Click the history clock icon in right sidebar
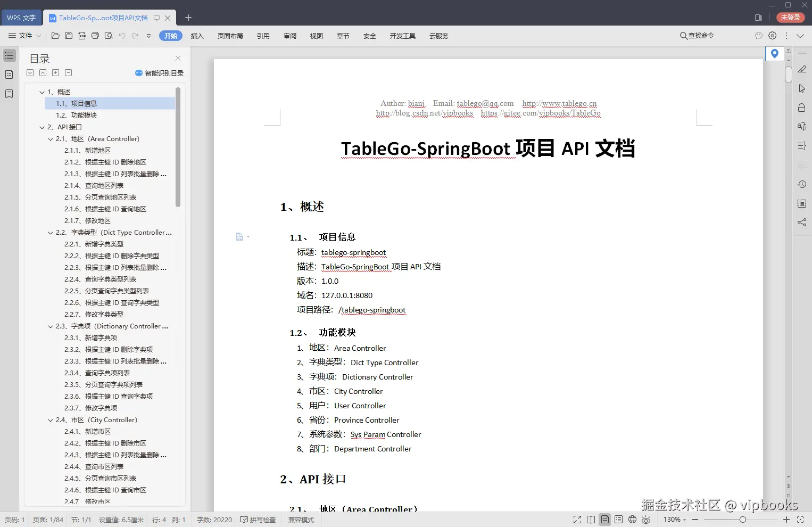Viewport: 812px width, 527px height. click(802, 184)
